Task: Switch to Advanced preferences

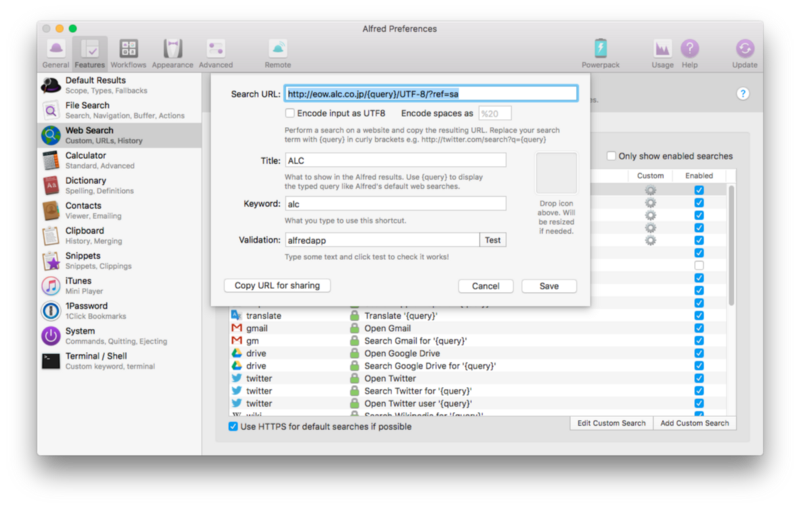Action: click(216, 53)
